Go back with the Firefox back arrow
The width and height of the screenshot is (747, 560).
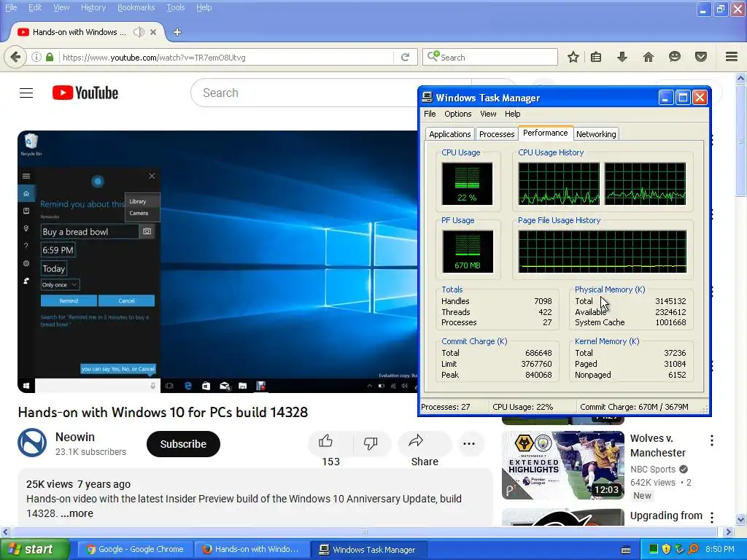(x=15, y=57)
